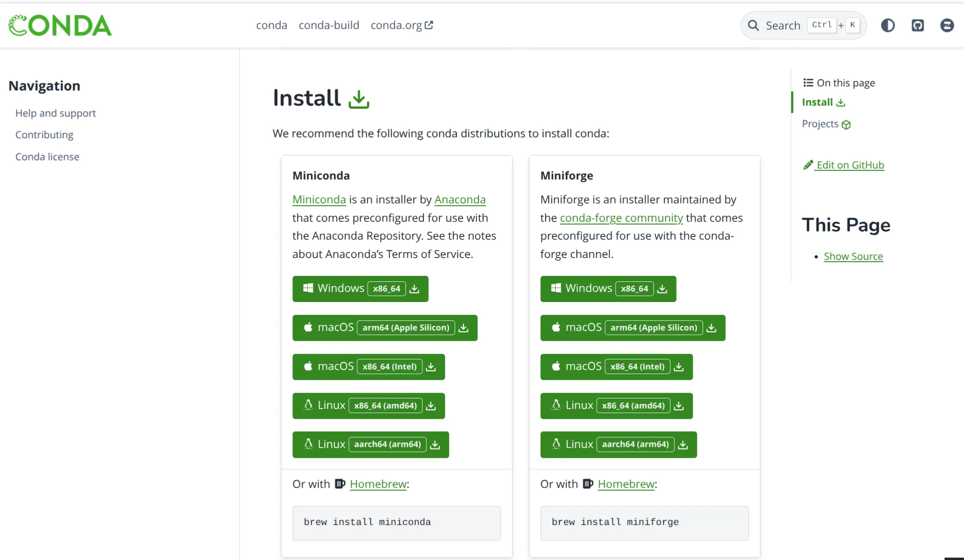Open the conda nav tab
Viewport: 964px width, 560px height.
tap(271, 25)
